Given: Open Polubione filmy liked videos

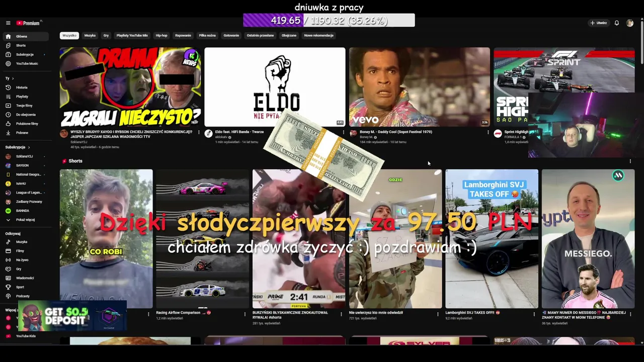Looking at the screenshot, I should click(x=27, y=124).
